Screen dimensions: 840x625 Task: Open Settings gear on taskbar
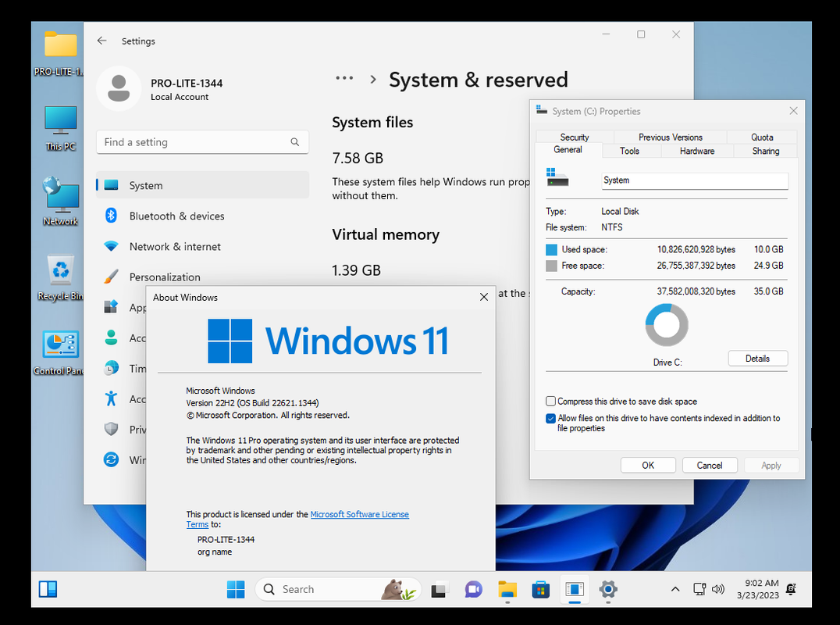(x=608, y=589)
